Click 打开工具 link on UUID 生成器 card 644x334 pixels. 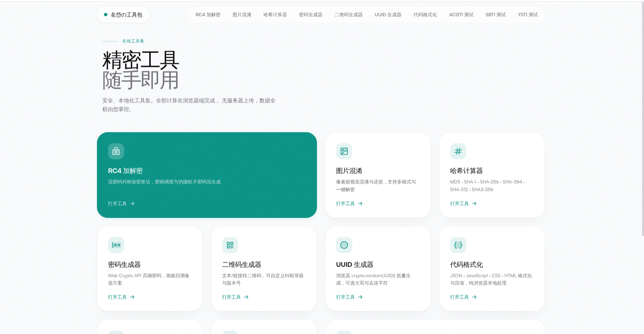[349, 297]
